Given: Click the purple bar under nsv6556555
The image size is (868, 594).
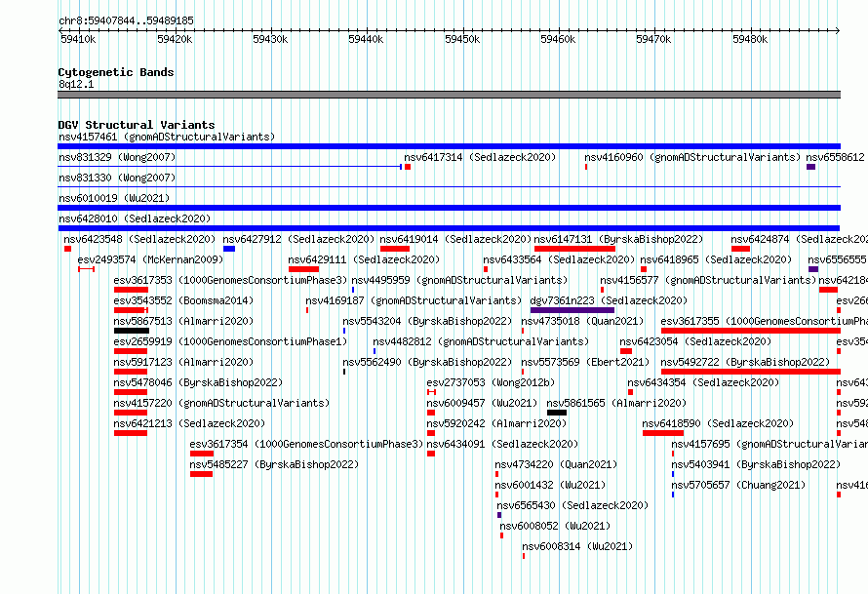Looking at the screenshot, I should (x=813, y=269).
